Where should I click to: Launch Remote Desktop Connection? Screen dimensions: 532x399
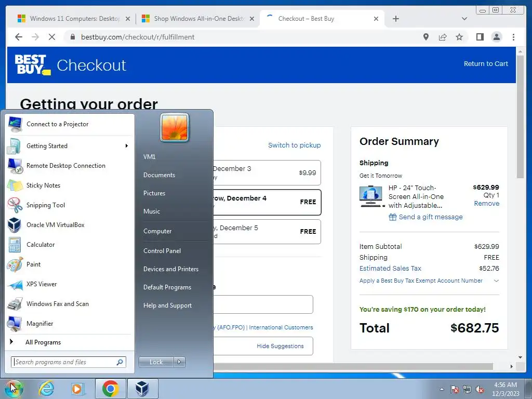[x=69, y=166]
